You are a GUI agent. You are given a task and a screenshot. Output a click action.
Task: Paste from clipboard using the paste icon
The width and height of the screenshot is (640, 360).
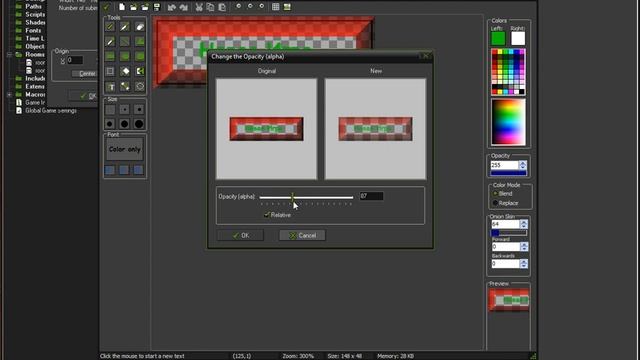pyautogui.click(x=222, y=7)
